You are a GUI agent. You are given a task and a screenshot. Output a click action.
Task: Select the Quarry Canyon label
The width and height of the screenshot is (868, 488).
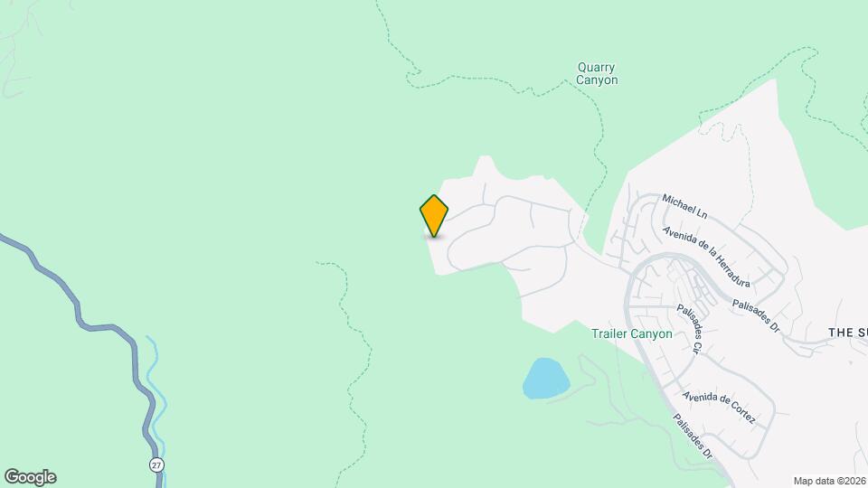click(596, 73)
